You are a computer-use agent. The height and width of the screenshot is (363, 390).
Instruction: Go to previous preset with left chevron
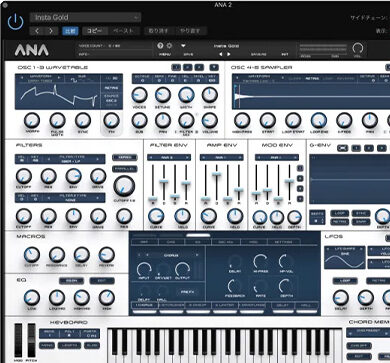tap(37, 31)
